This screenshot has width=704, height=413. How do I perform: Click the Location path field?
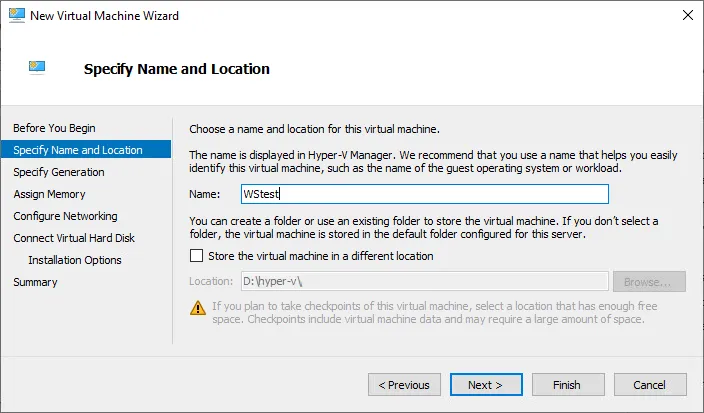coord(424,282)
